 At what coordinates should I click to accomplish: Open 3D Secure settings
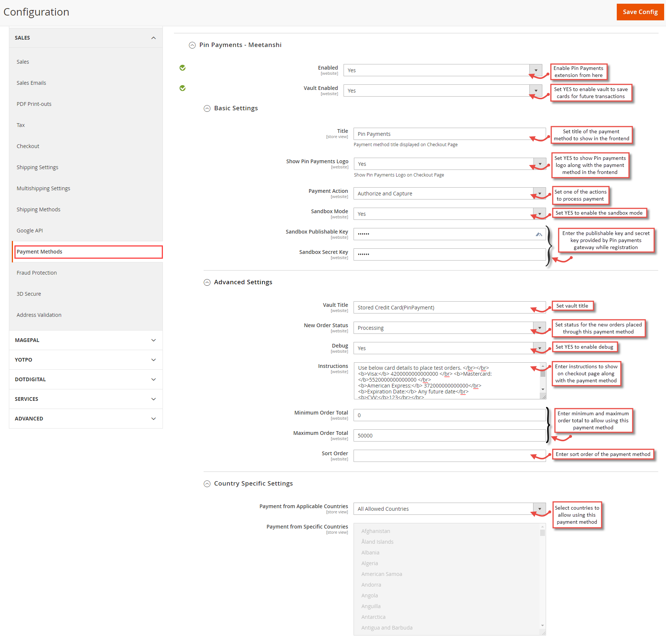(29, 294)
